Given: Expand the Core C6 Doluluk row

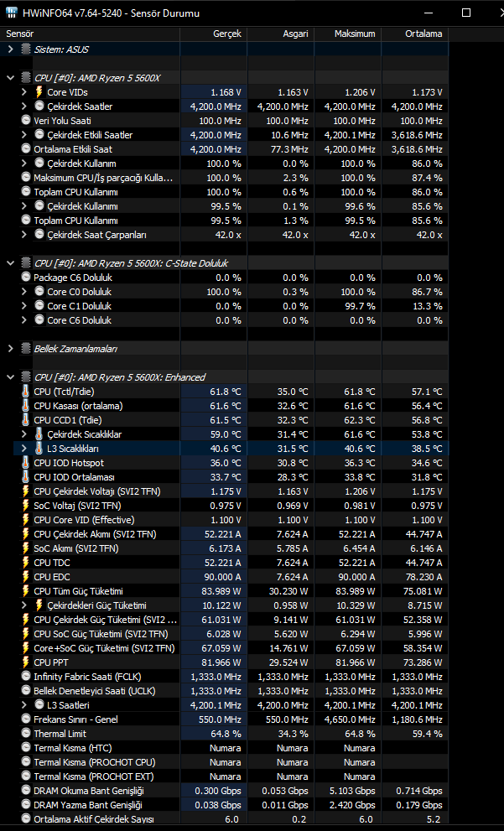Looking at the screenshot, I should point(23,320).
